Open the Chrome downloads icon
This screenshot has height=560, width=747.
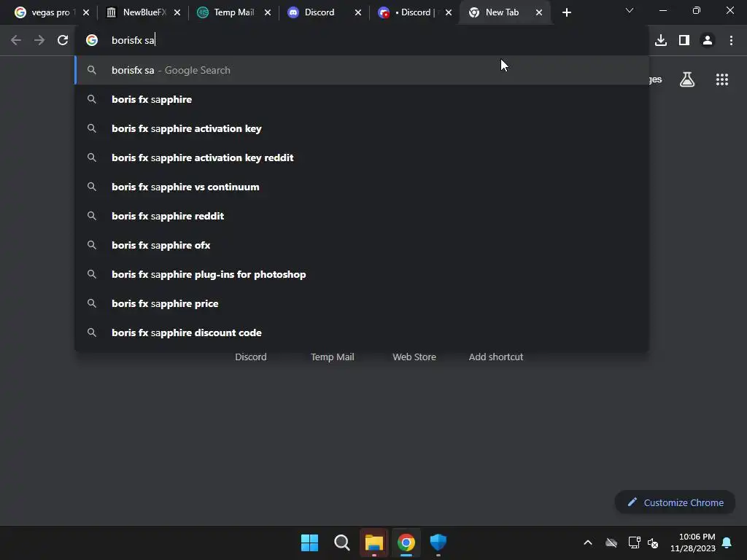pos(661,41)
